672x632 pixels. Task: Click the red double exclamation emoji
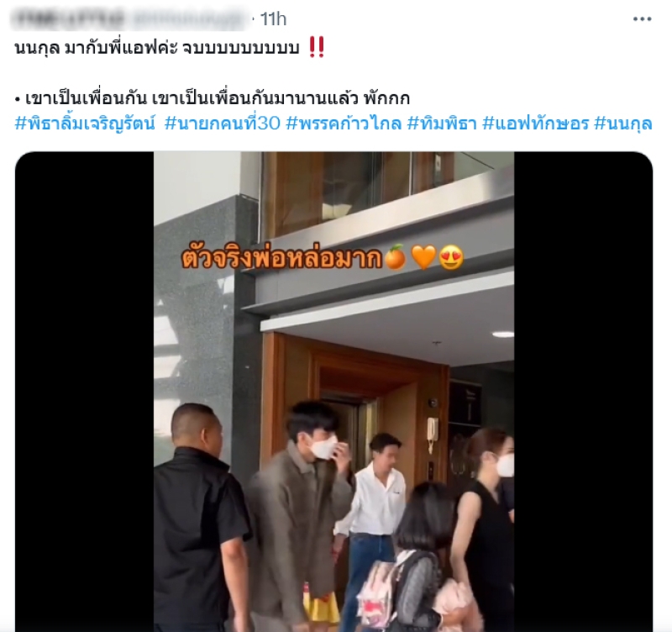(x=317, y=48)
